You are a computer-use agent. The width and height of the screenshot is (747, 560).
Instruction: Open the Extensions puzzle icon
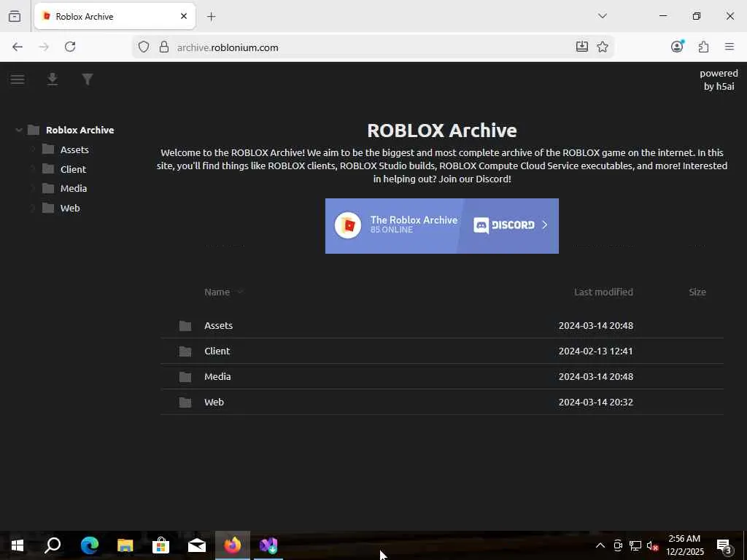[704, 47]
